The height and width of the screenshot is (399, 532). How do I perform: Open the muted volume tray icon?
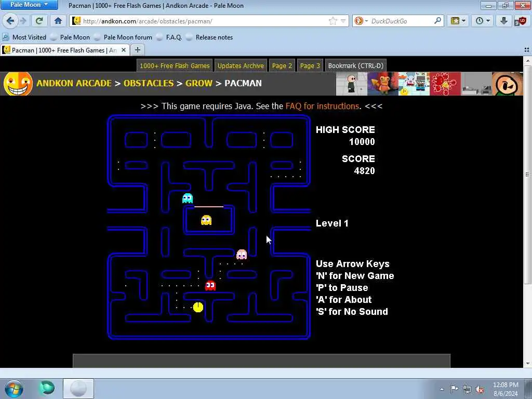480,390
